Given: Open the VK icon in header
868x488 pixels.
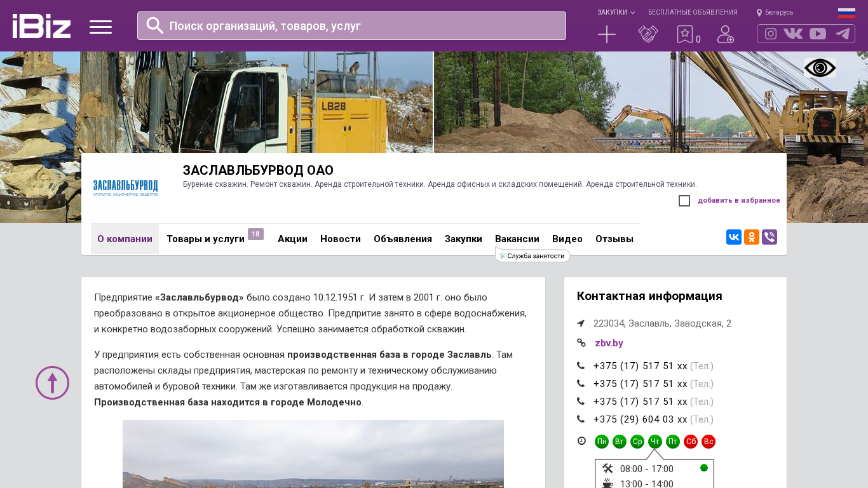Looking at the screenshot, I should coord(793,34).
